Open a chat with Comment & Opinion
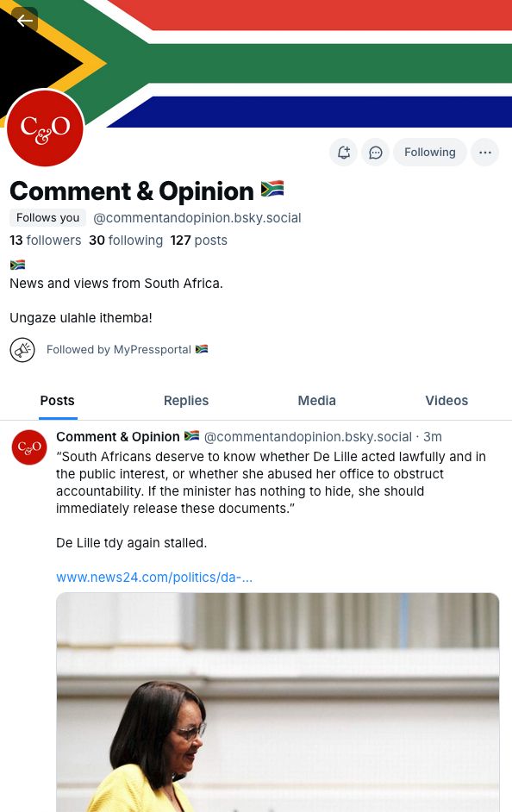This screenshot has width=512, height=812. click(x=376, y=152)
